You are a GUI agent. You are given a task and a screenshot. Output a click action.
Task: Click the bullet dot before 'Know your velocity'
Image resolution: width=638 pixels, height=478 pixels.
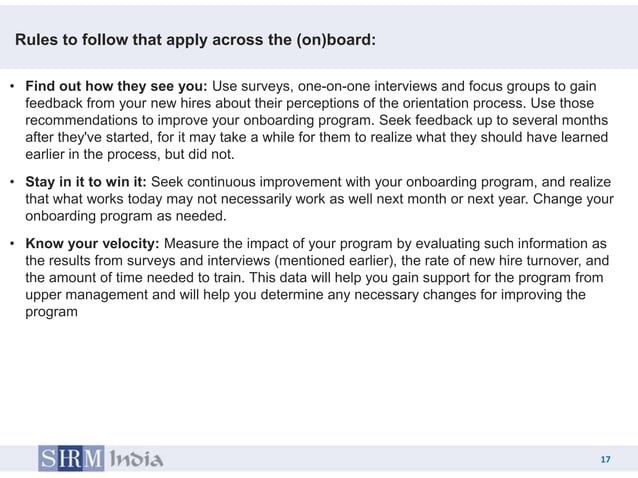pyautogui.click(x=13, y=245)
